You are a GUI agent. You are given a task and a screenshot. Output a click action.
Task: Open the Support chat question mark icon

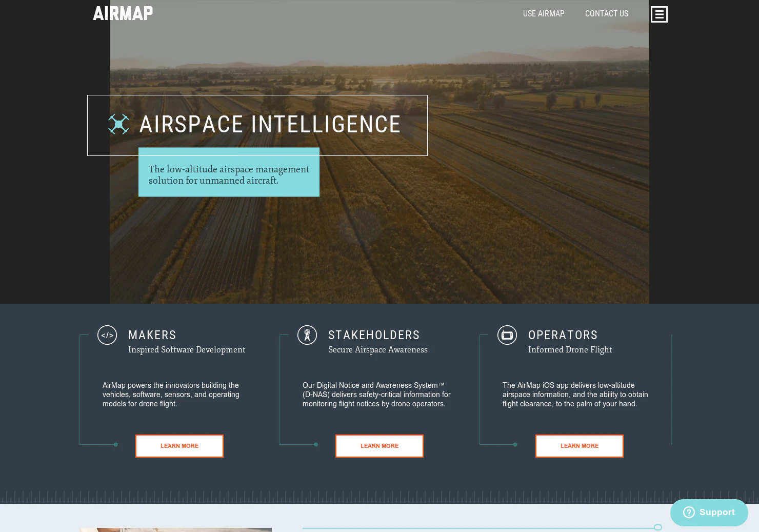coord(689,512)
